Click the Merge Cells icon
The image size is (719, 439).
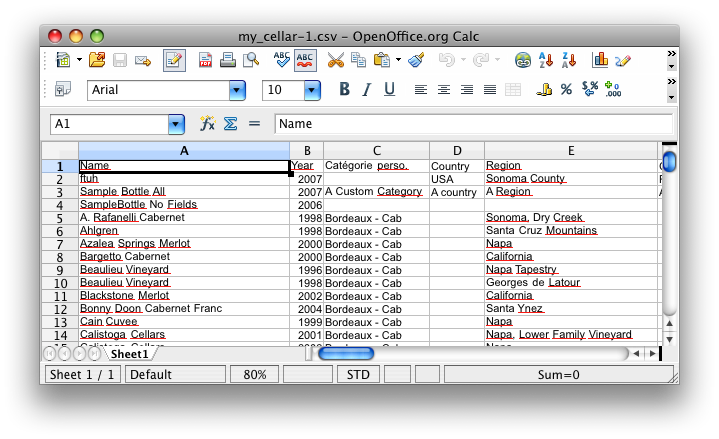[x=513, y=89]
